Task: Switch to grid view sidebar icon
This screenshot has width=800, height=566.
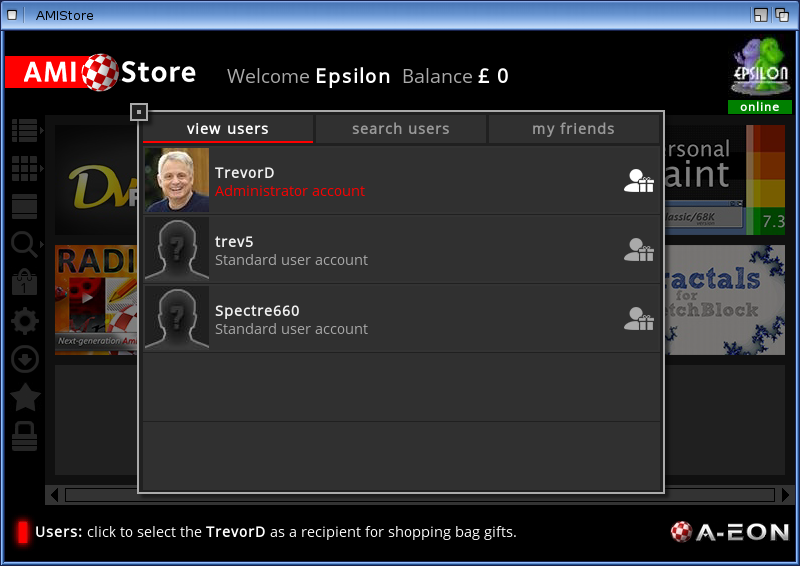Action: pyautogui.click(x=24, y=168)
